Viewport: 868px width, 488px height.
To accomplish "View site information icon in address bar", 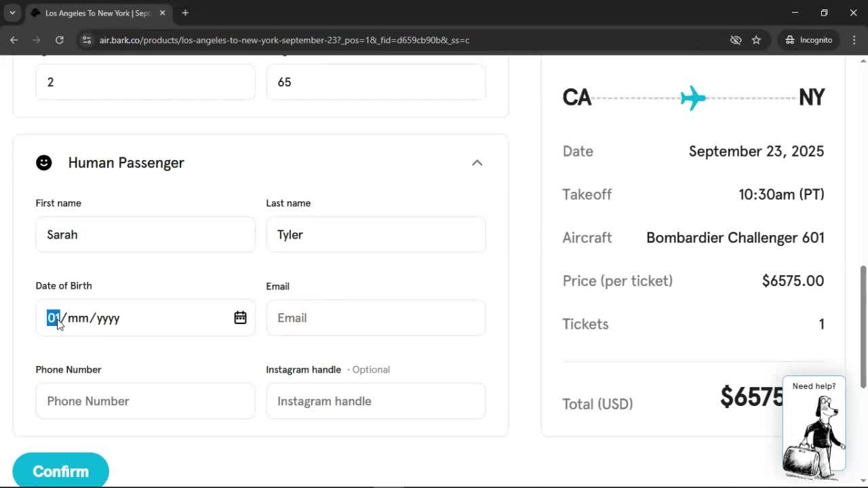I will click(86, 40).
